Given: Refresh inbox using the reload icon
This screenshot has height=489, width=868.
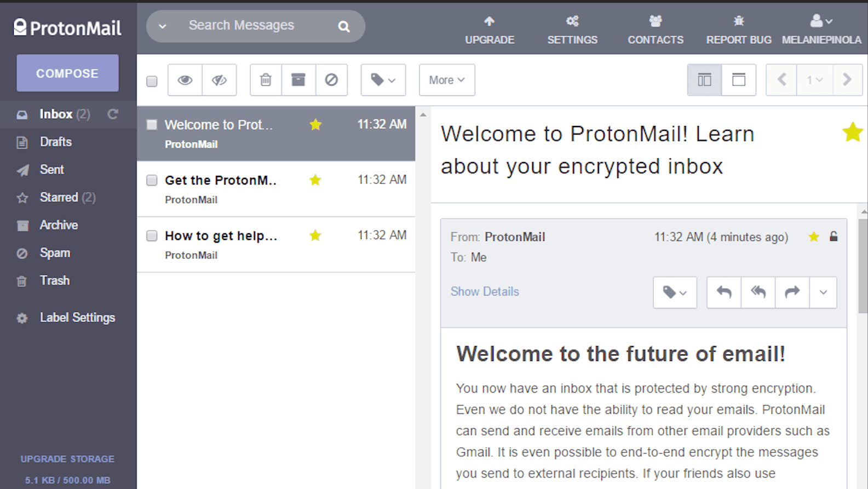Looking at the screenshot, I should click(x=113, y=114).
